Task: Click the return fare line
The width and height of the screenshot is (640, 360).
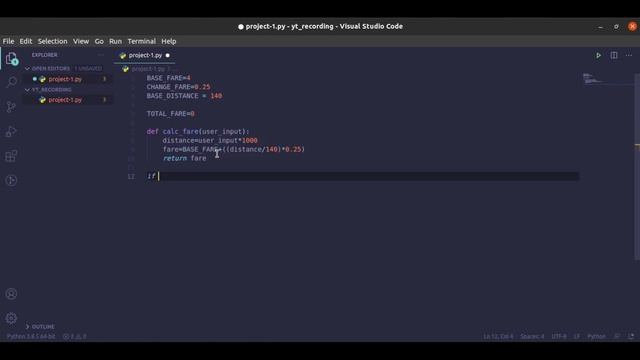Action: pyautogui.click(x=184, y=158)
